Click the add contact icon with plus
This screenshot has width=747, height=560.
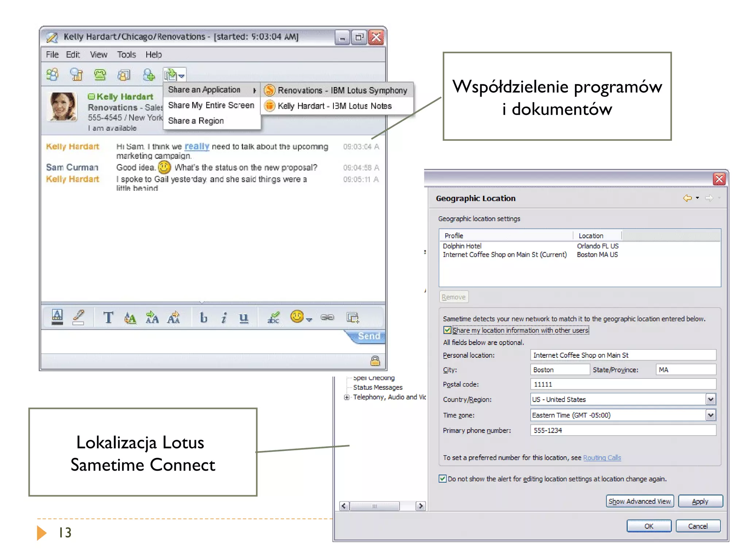[x=148, y=75]
